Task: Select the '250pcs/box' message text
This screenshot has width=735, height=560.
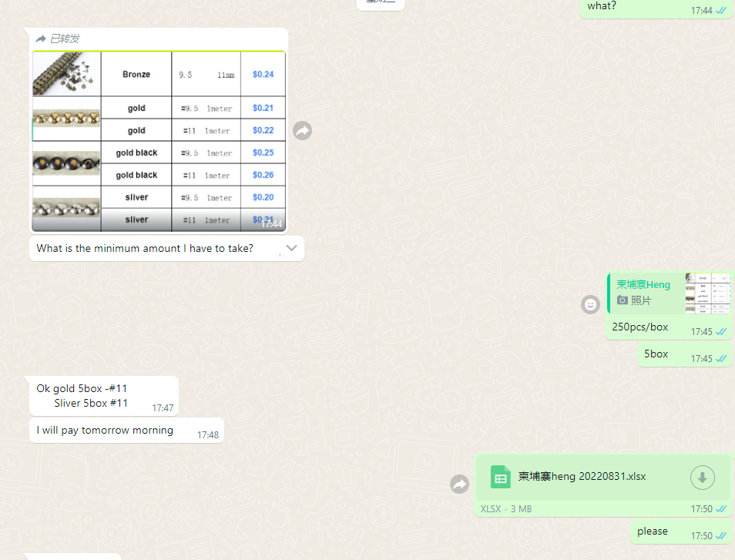Action: [x=639, y=327]
